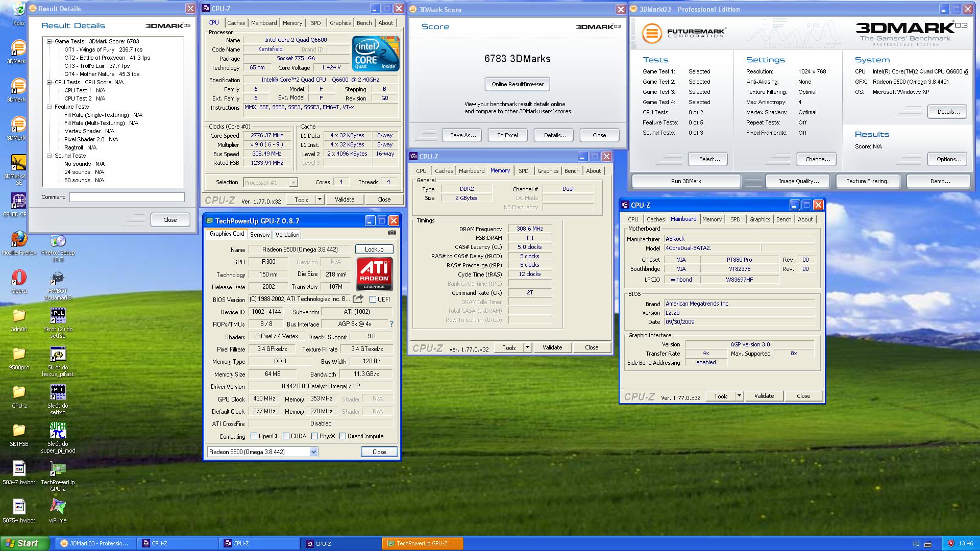Open Graphics tab in CPU-Z Mainboard window

coord(759,219)
